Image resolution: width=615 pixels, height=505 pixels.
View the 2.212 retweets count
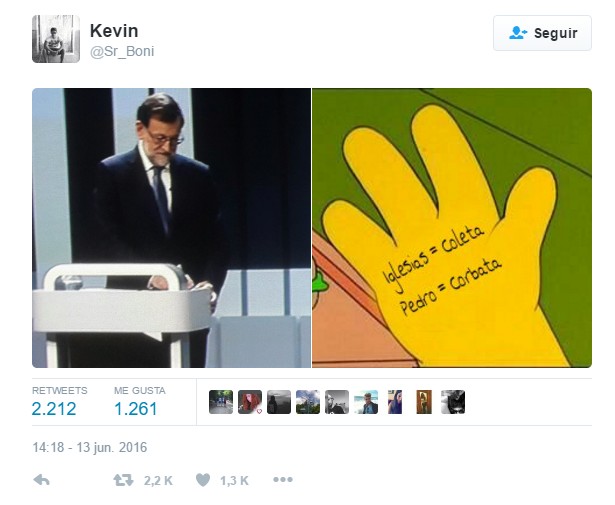(54, 409)
